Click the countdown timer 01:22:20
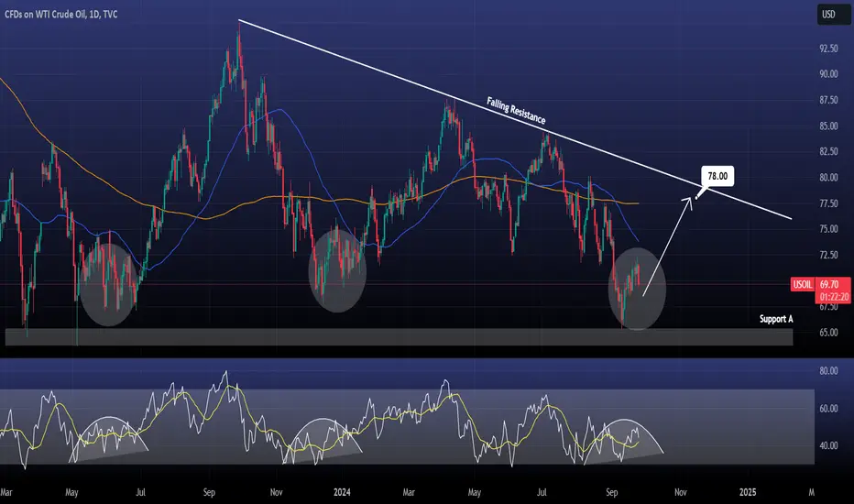Screen dimensions: 854x504 834,297
